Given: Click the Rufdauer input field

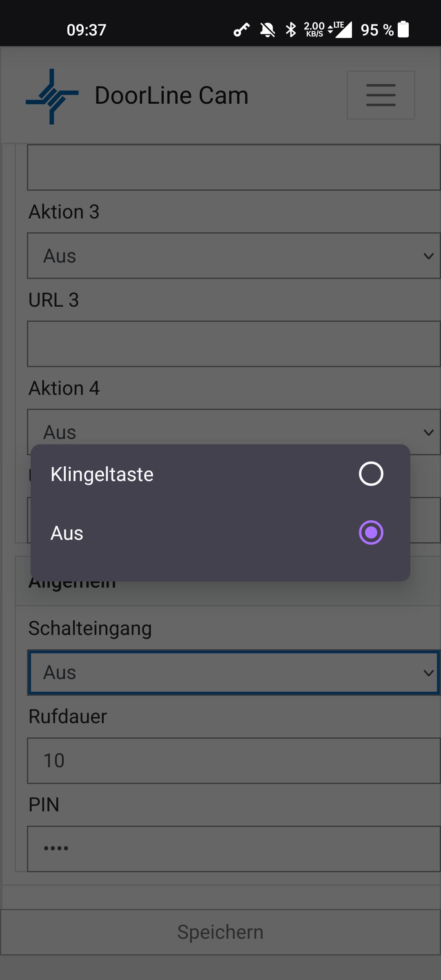Looking at the screenshot, I should [234, 761].
